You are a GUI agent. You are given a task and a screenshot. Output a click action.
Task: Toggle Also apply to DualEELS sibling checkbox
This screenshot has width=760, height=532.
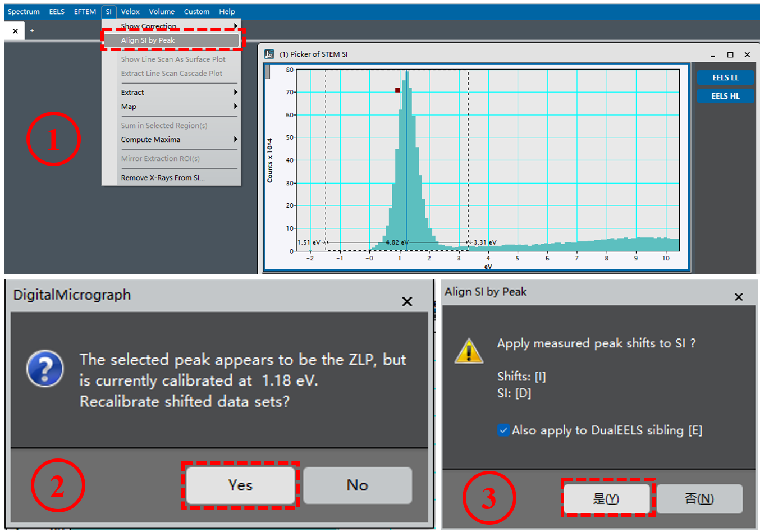click(x=503, y=430)
